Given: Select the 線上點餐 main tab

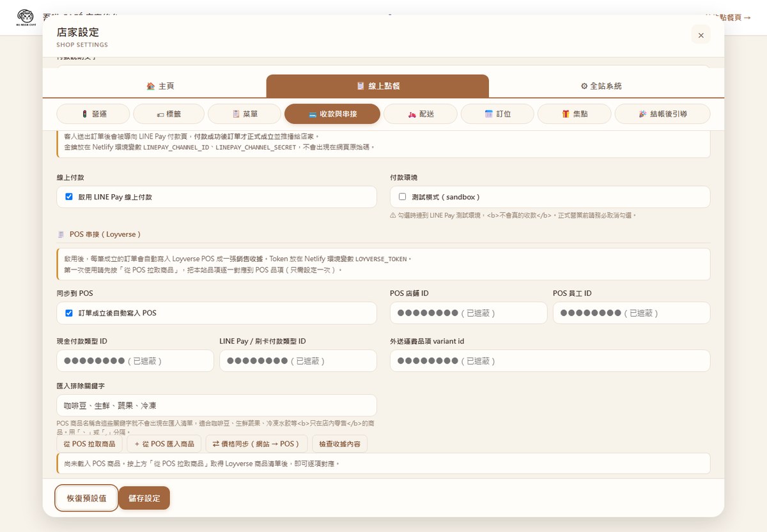Looking at the screenshot, I should pyautogui.click(x=378, y=86).
